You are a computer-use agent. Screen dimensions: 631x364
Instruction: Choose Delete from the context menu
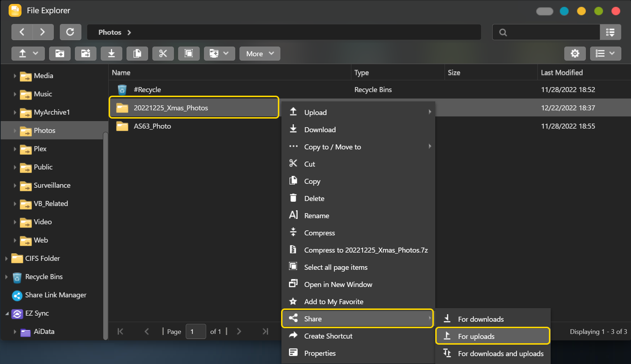(x=358, y=198)
